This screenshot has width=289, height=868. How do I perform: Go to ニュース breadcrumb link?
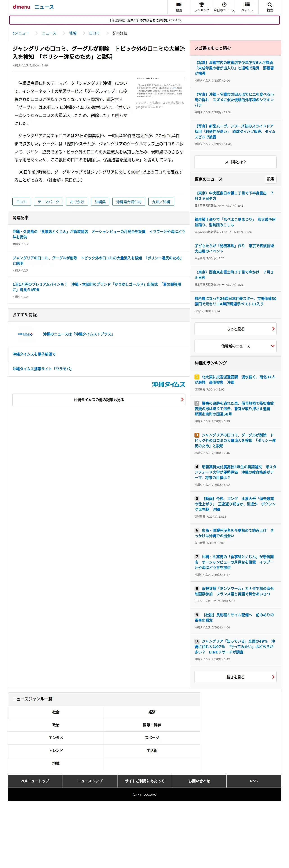click(x=49, y=33)
